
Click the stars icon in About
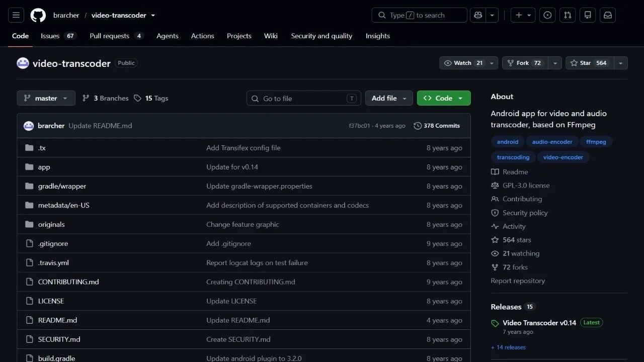click(495, 240)
